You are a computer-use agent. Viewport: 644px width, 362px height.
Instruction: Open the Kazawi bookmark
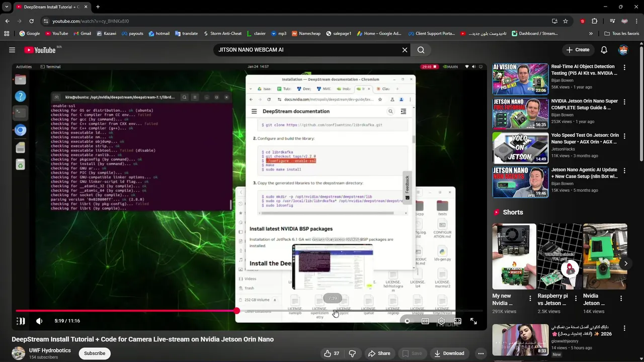(106, 34)
